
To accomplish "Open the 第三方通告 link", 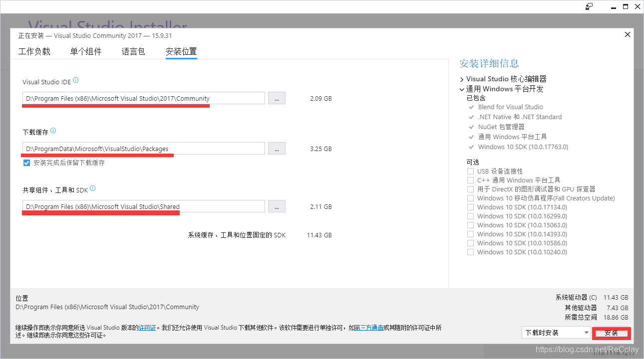I will 369,328.
